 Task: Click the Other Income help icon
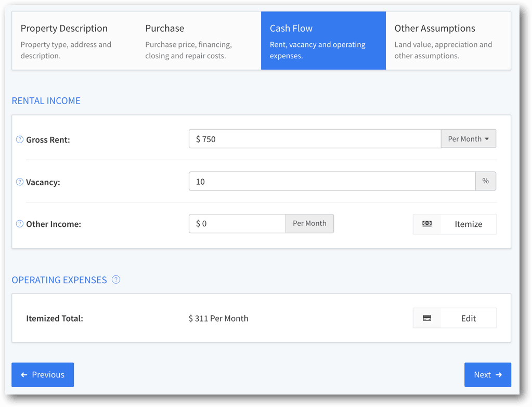(x=20, y=224)
